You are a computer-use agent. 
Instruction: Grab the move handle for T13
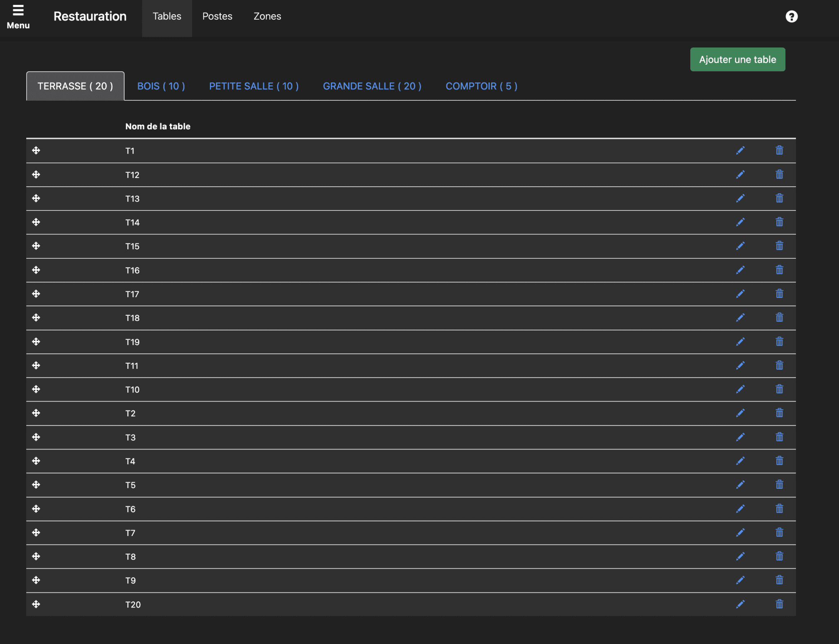coord(36,199)
